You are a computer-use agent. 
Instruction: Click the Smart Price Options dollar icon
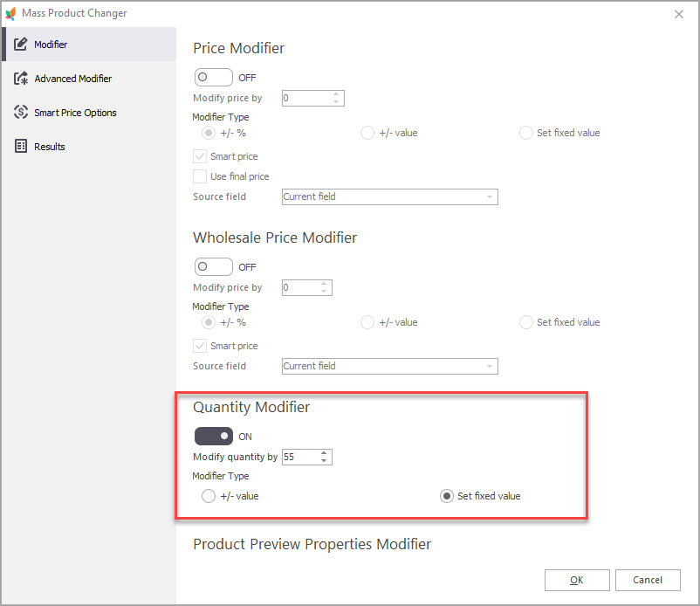21,112
